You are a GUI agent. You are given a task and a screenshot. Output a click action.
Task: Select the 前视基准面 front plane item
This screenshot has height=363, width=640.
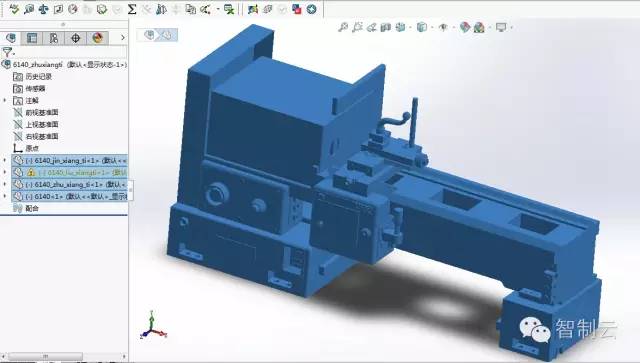click(x=42, y=112)
